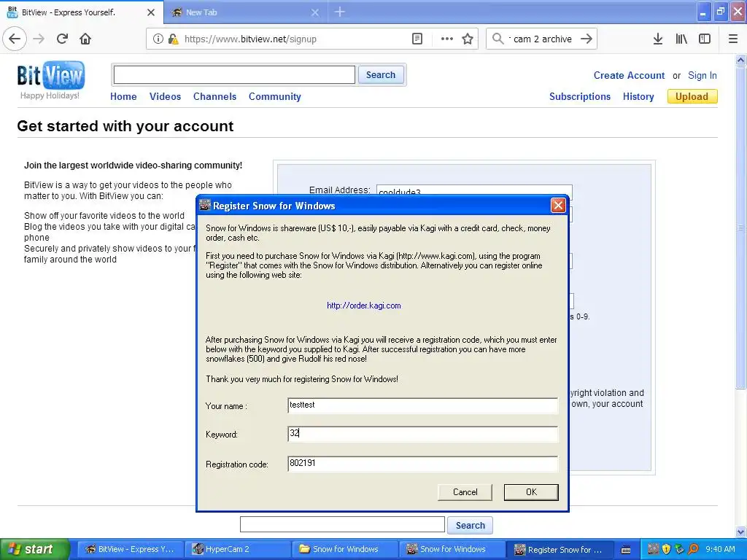Go back with the browser back arrow
Screen dimensions: 747x560
pos(15,39)
